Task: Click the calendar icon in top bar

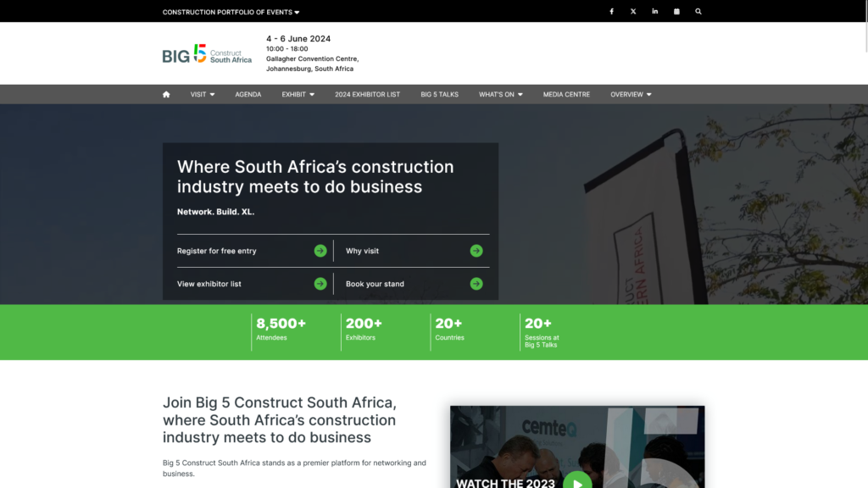Action: point(676,12)
